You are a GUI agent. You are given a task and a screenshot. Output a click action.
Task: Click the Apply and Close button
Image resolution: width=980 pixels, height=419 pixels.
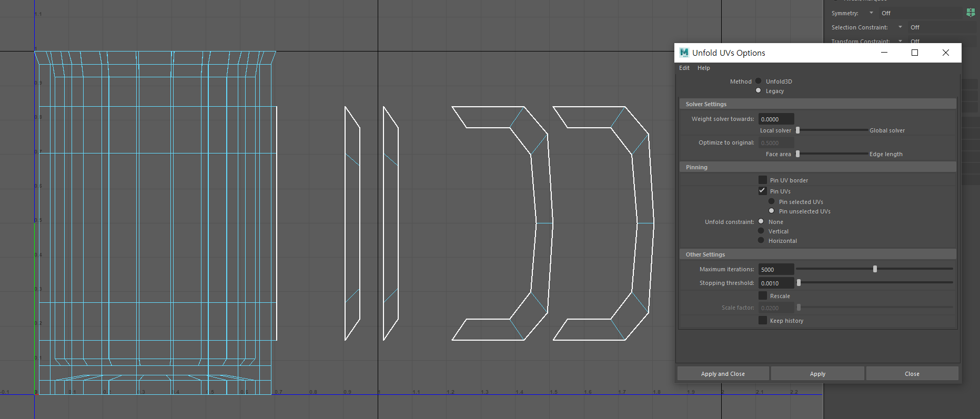point(723,374)
